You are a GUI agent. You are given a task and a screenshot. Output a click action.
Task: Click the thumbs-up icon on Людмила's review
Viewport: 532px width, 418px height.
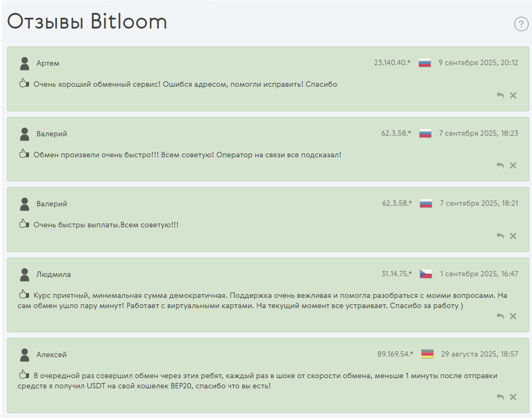(x=24, y=295)
